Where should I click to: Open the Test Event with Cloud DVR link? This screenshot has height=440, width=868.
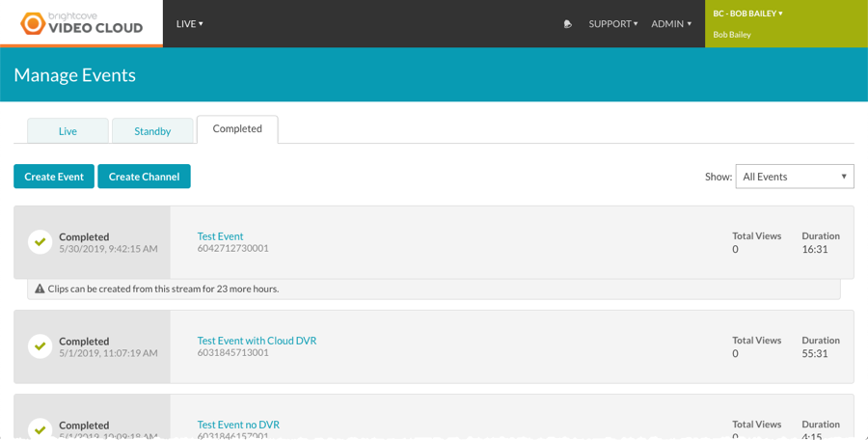click(x=257, y=341)
